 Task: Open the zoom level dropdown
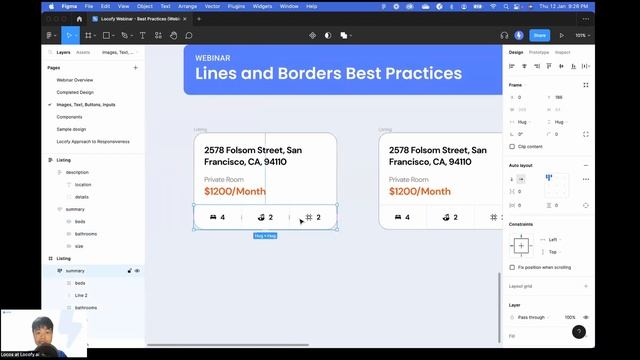coord(582,36)
